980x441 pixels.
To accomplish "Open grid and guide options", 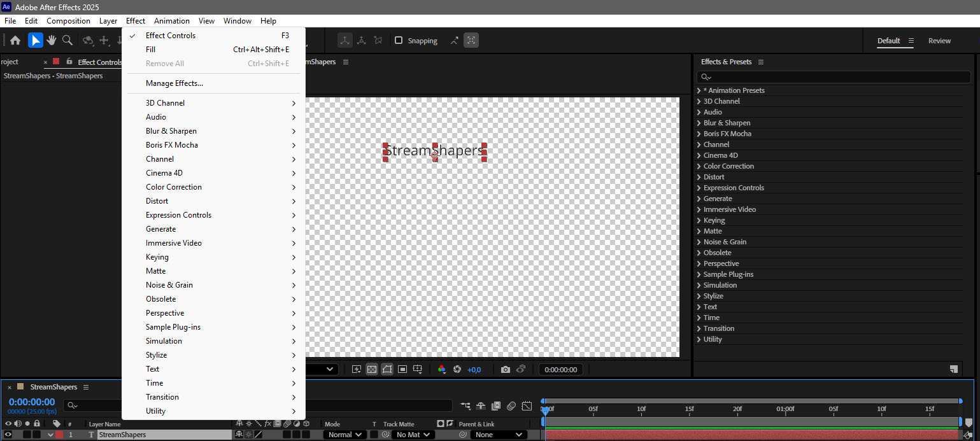I will pyautogui.click(x=418, y=369).
